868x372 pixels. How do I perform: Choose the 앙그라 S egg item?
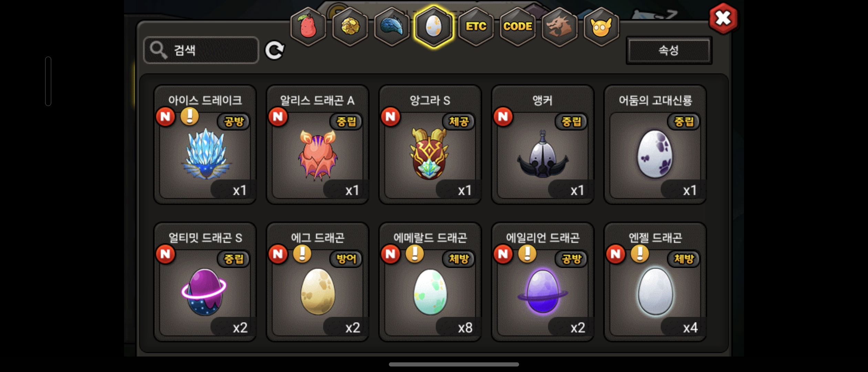tap(430, 145)
